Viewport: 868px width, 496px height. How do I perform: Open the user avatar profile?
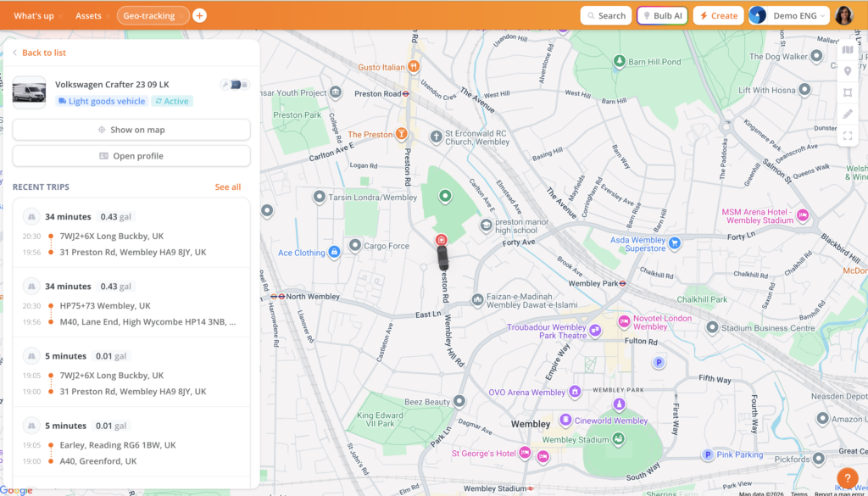[843, 15]
